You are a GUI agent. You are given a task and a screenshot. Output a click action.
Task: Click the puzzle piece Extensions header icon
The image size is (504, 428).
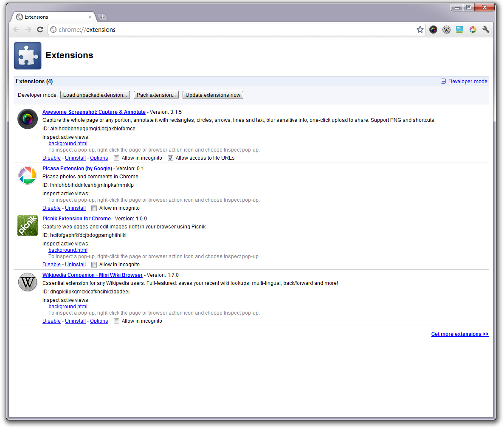coord(27,55)
